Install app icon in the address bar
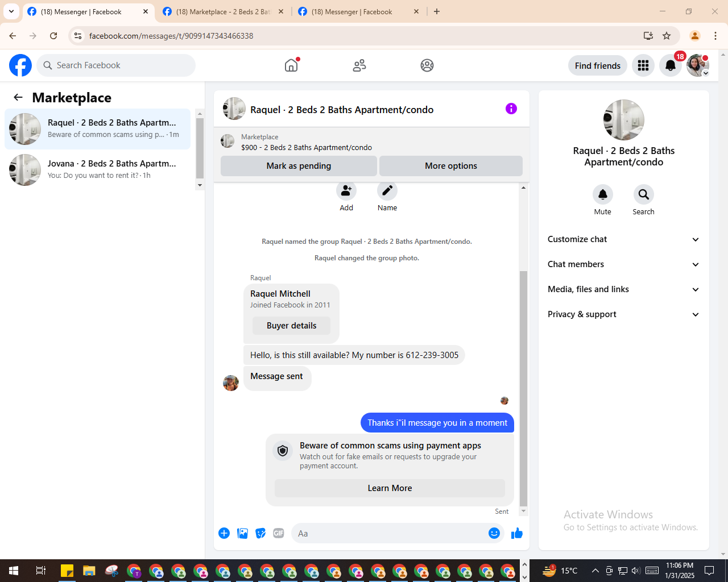Image resolution: width=728 pixels, height=582 pixels. point(648,36)
